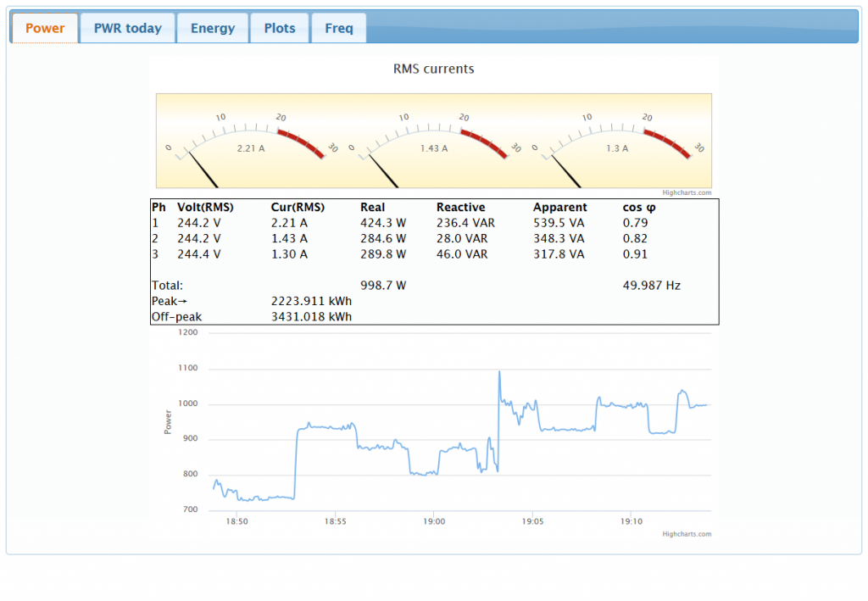Click the RMS currents chart title

[x=433, y=69]
